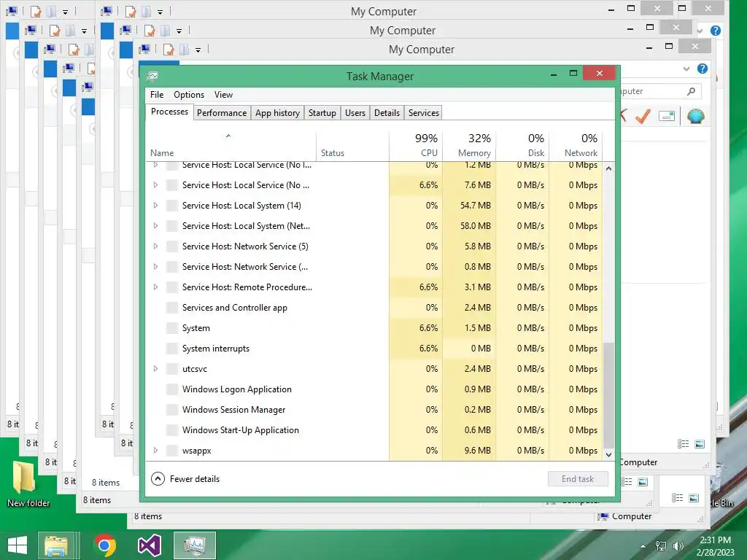
Task: Click the orange checkmark icon in My Computer
Action: [x=643, y=116]
